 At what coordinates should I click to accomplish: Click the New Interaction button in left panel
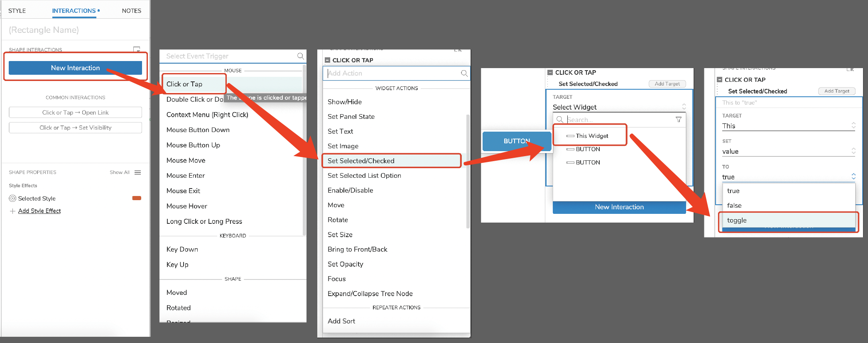pyautogui.click(x=75, y=68)
